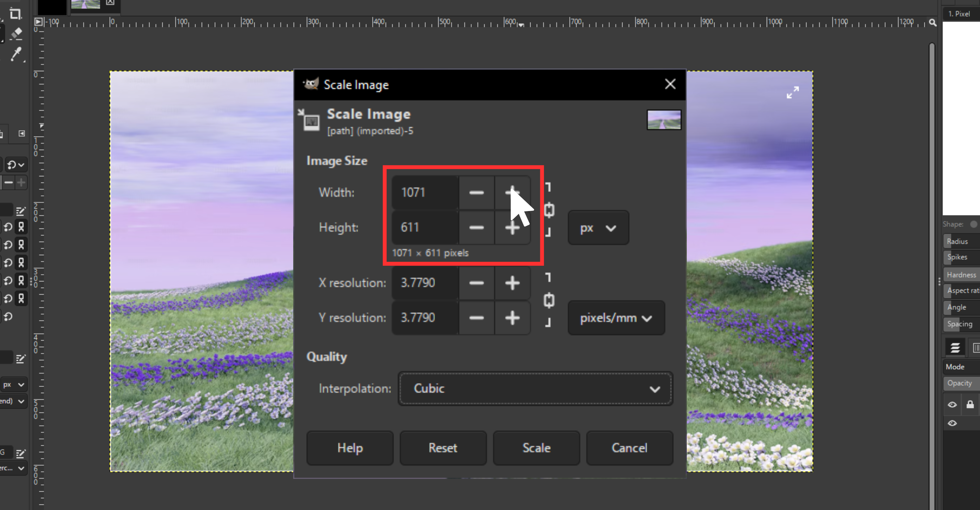Close the image tab at top
This screenshot has width=980, height=510.
pos(110,2)
